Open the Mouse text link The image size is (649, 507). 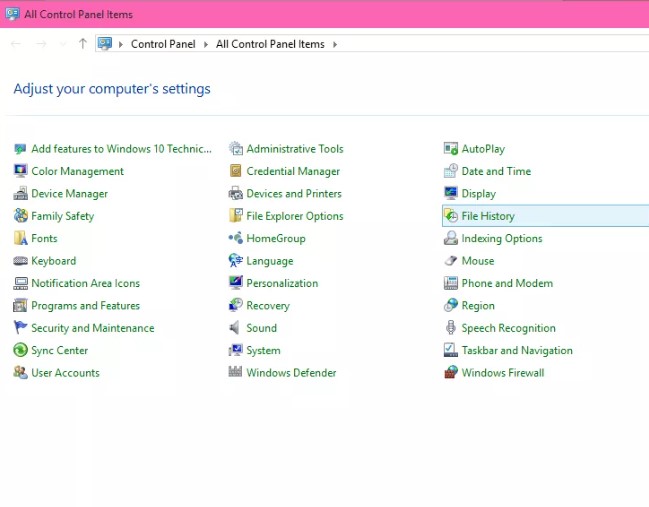coord(478,261)
